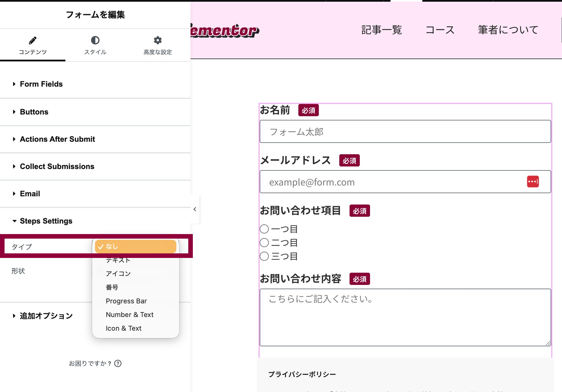Select Progress Bar from the タイプ dropdown

[x=126, y=301]
